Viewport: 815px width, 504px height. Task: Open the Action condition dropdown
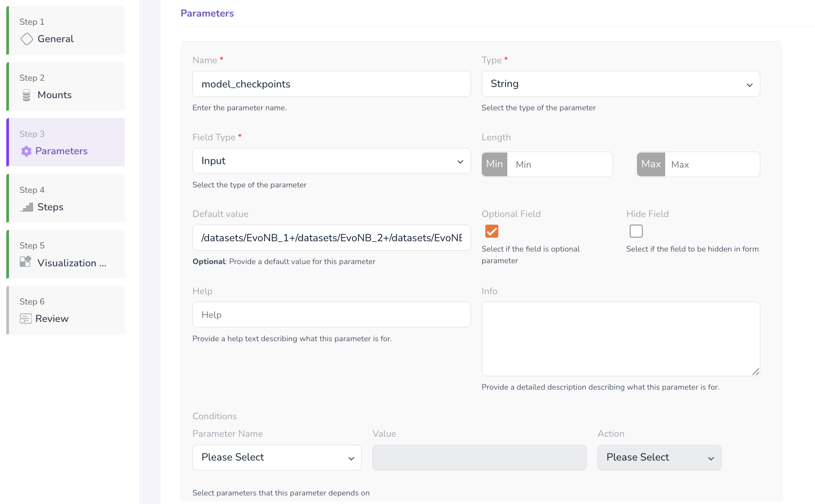coord(659,457)
